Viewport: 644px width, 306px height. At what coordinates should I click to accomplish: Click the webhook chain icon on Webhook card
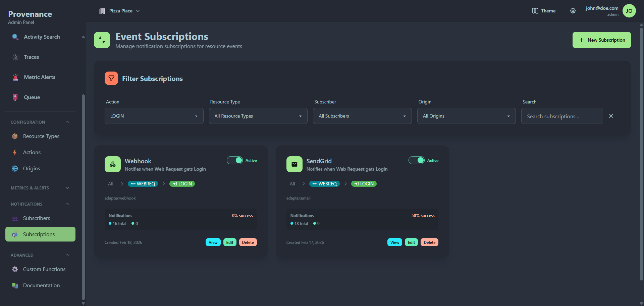click(112, 164)
